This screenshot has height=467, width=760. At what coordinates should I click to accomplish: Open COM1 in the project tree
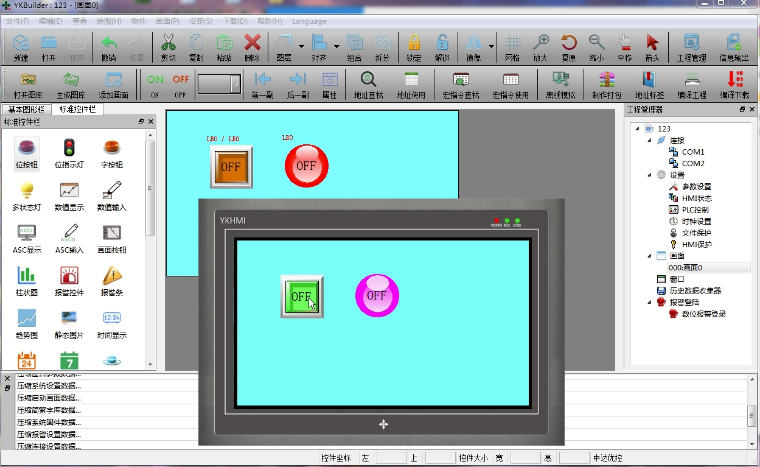point(692,151)
